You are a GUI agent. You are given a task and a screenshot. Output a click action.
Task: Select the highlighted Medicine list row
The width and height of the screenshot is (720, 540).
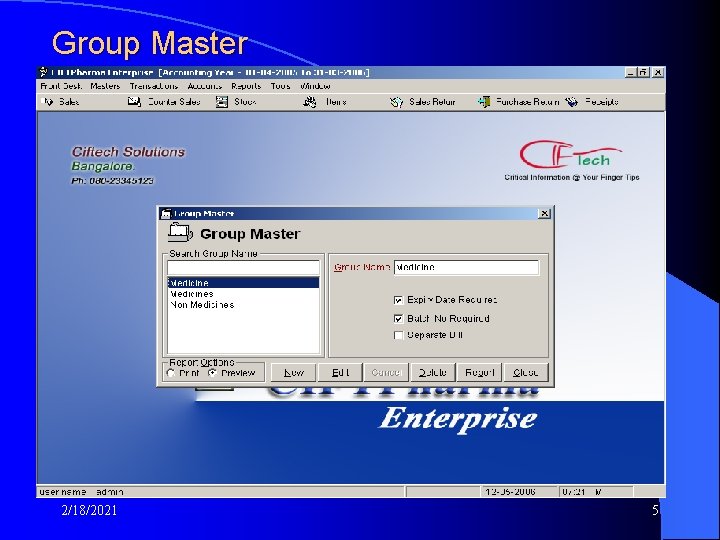point(243,283)
